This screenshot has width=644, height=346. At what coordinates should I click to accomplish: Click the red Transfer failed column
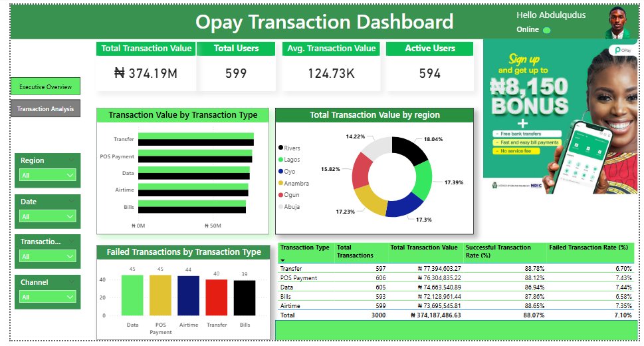217,297
